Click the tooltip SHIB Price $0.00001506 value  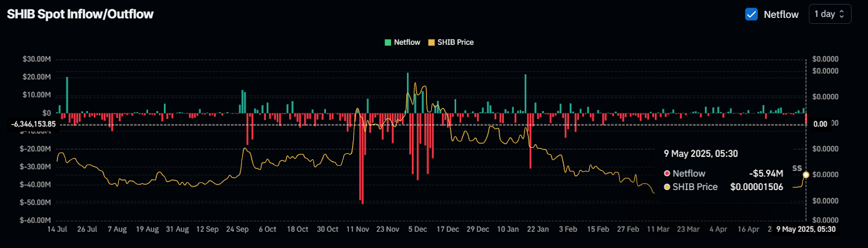pos(757,187)
